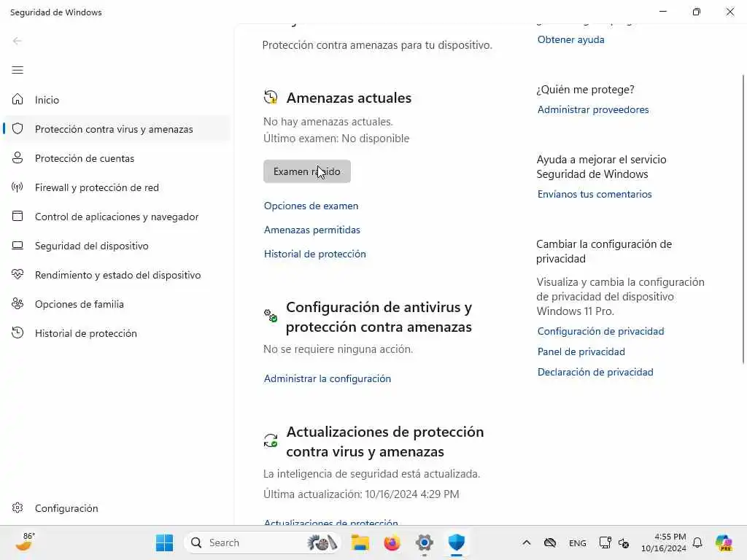The height and width of the screenshot is (560, 747).
Task: Click the Copilot preview taskbar icon
Action: tap(724, 542)
